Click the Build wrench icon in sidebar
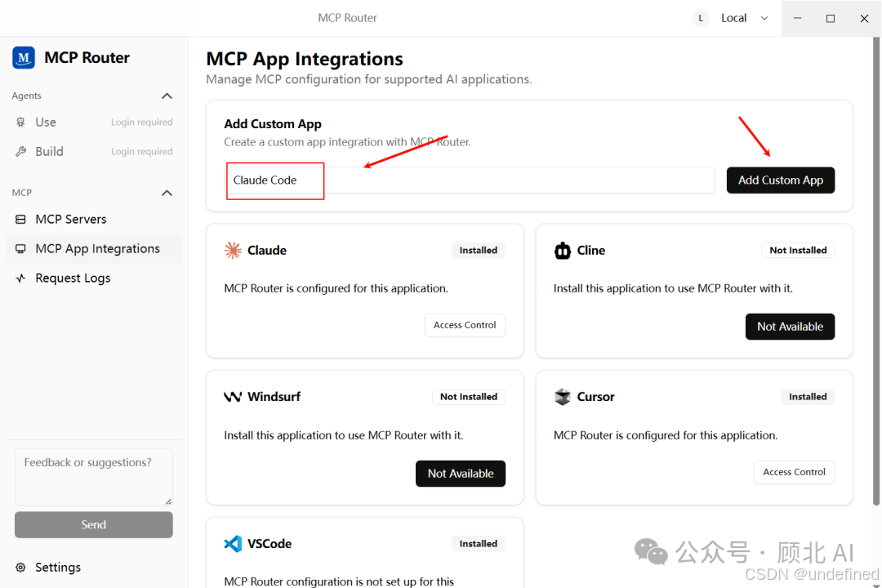 [20, 151]
